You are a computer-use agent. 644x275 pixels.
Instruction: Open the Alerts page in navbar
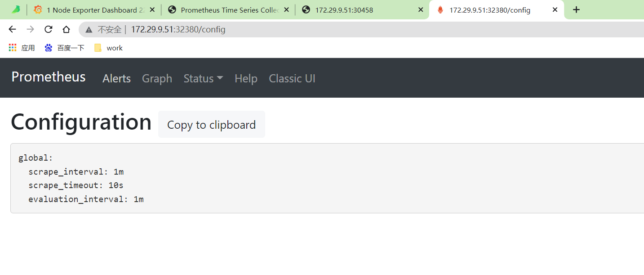click(x=116, y=78)
